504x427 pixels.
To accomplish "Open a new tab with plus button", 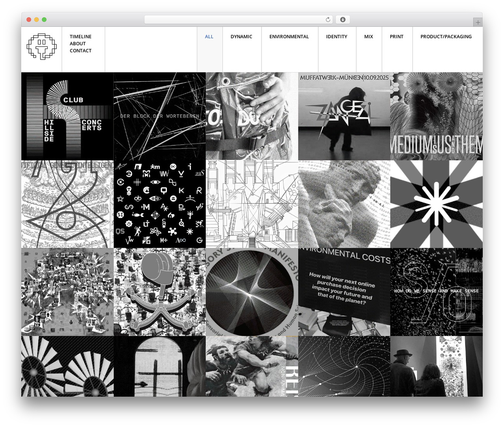I will [x=478, y=22].
